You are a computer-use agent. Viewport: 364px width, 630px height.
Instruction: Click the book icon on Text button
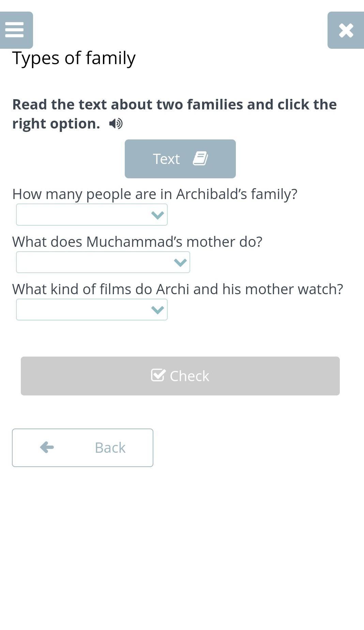(x=200, y=159)
